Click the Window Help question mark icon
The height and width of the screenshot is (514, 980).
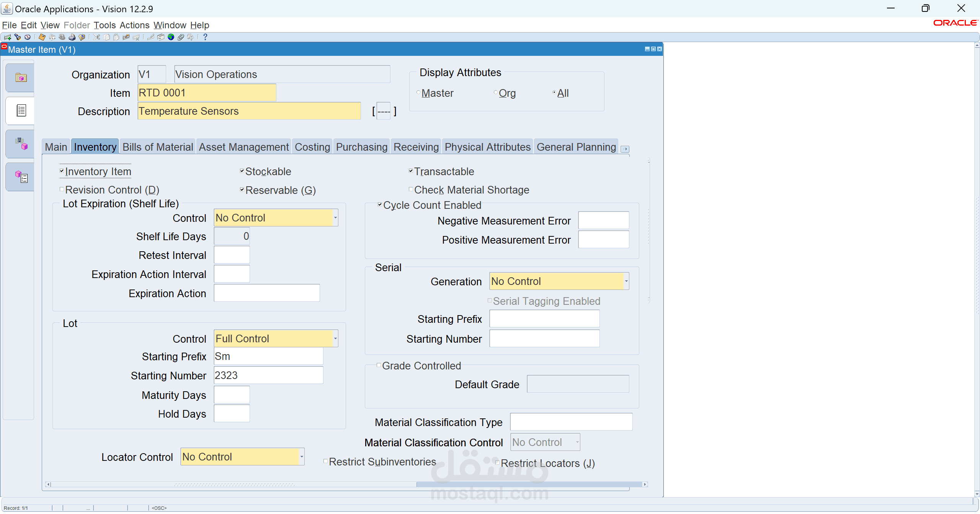[205, 37]
